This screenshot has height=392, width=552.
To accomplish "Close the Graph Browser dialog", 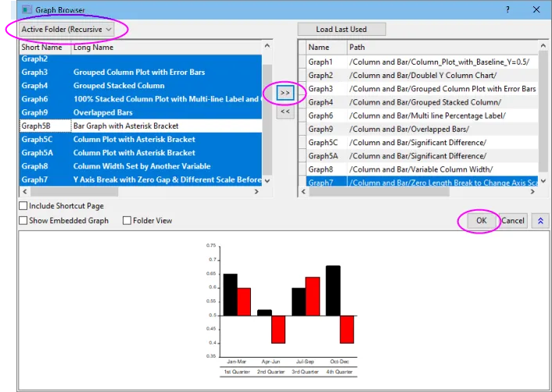I will 536,9.
